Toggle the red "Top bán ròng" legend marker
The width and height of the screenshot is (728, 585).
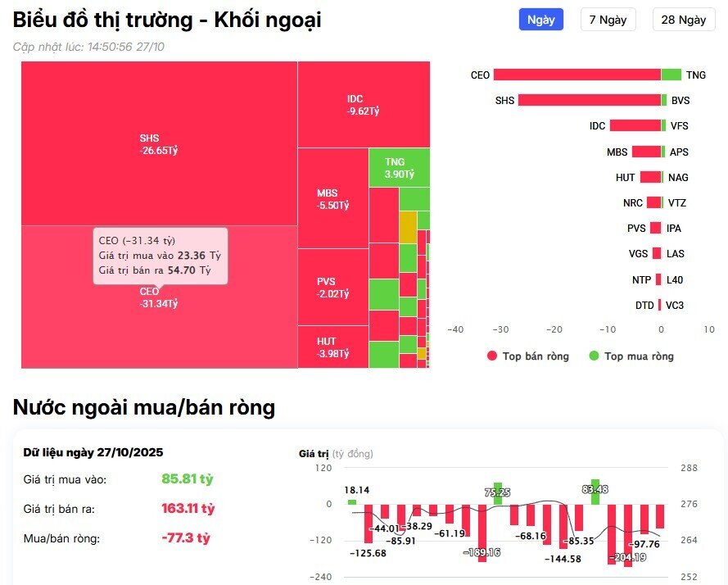tap(492, 356)
